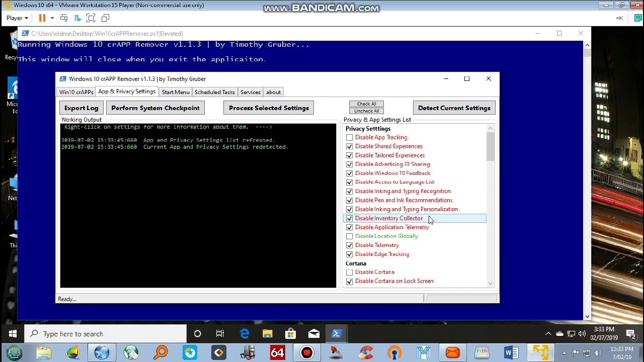This screenshot has width=644, height=362.
Task: Open Mail app in VM taskbar
Action: (x=313, y=334)
